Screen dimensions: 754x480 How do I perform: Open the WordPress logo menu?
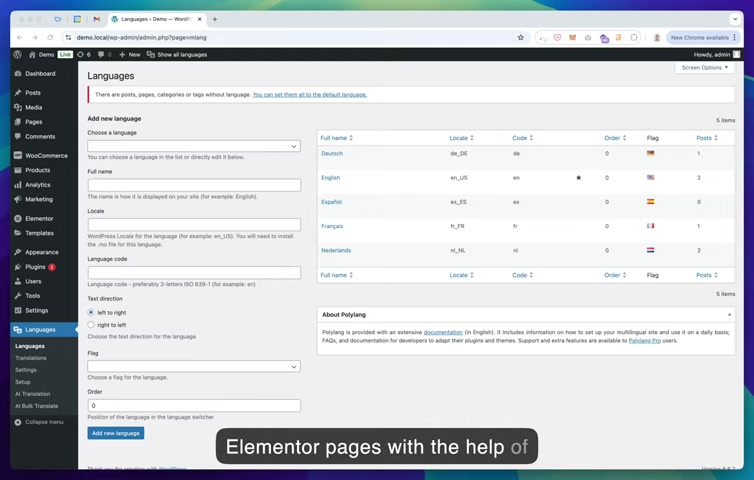point(18,54)
